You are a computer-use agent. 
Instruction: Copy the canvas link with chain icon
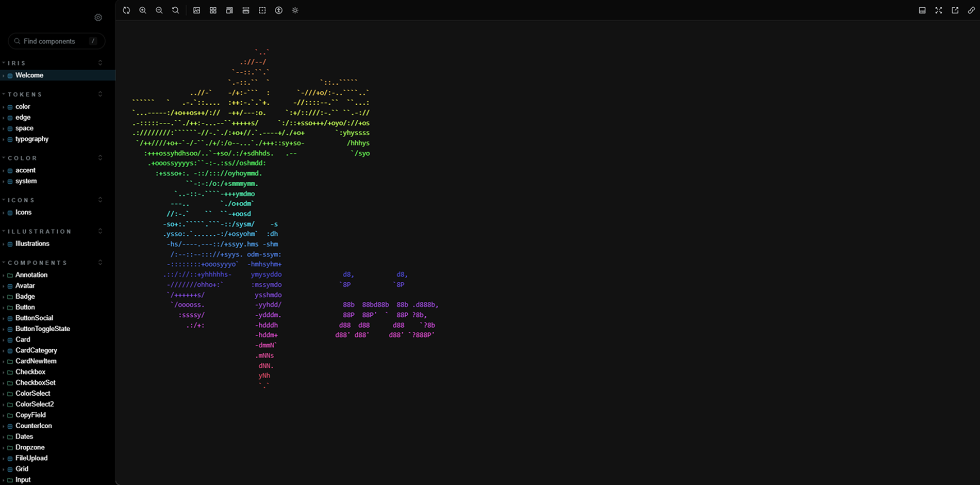972,10
